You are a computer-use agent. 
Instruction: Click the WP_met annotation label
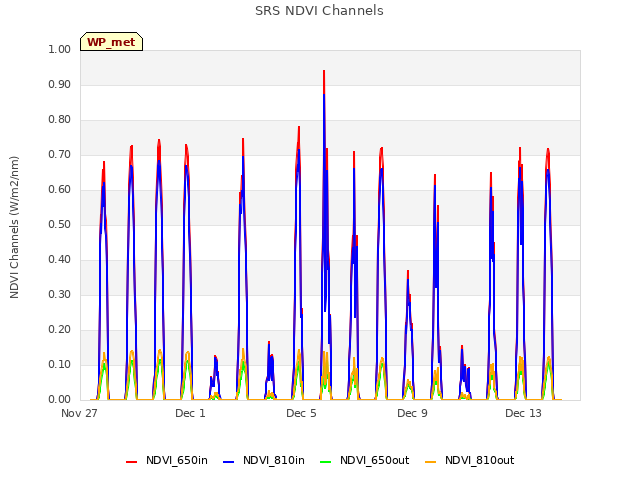click(111, 42)
